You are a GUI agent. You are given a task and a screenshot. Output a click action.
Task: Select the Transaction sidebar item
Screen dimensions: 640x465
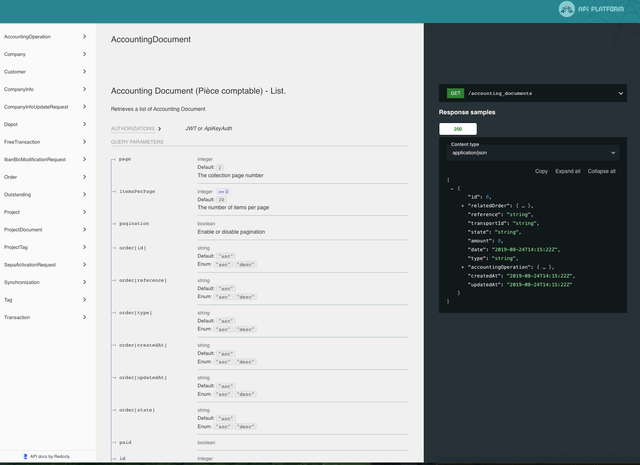17,317
